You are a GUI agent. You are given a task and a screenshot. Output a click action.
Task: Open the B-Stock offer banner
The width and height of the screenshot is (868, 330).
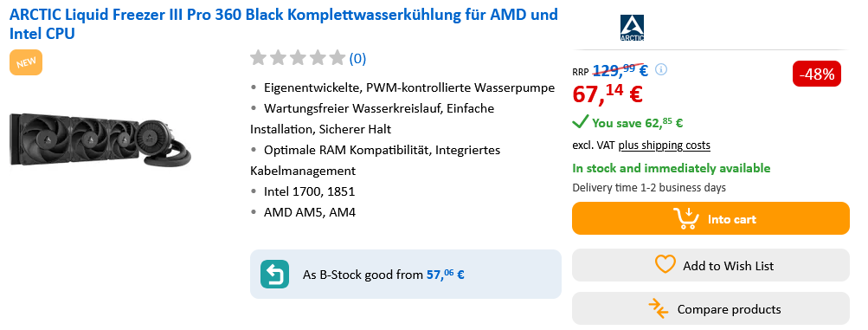click(406, 274)
